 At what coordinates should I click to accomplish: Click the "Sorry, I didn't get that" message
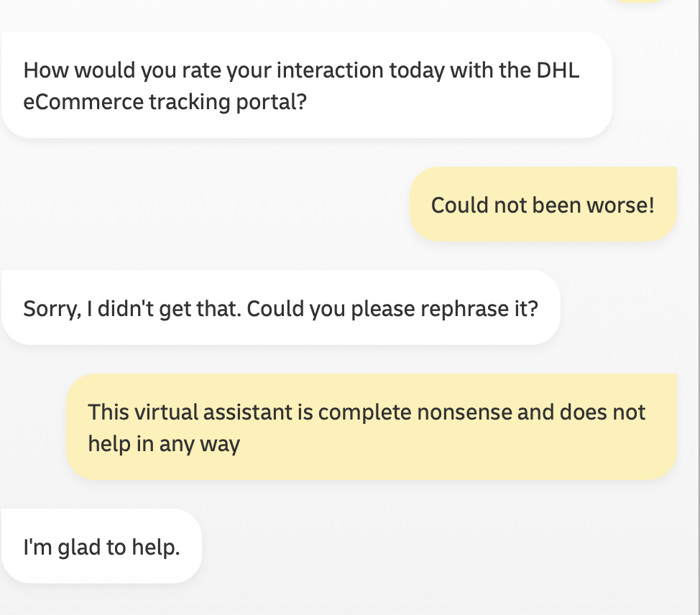(280, 308)
